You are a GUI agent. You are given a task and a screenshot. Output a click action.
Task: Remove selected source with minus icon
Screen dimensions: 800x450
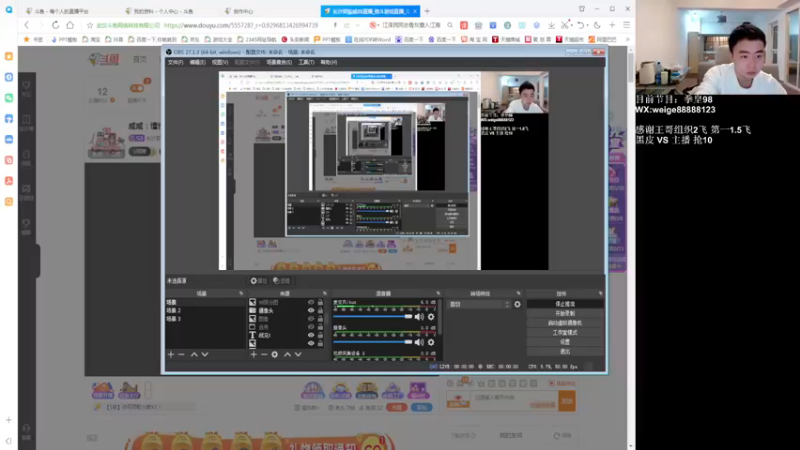[264, 354]
